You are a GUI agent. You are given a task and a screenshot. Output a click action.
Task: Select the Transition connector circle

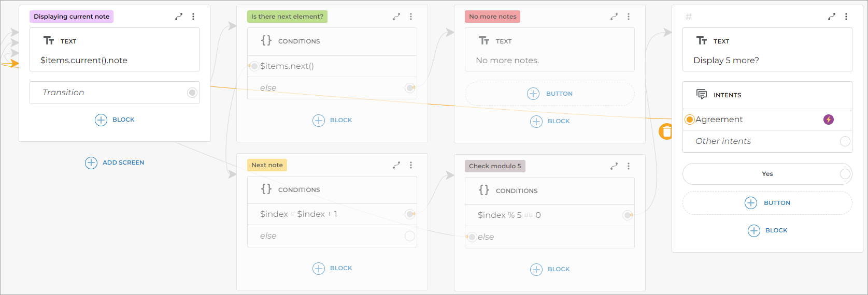tap(192, 93)
